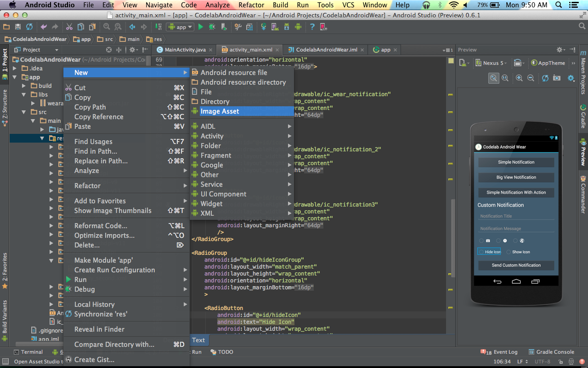This screenshot has width=588, height=368.
Task: Open the Gradle Console panel button
Action: 551,352
